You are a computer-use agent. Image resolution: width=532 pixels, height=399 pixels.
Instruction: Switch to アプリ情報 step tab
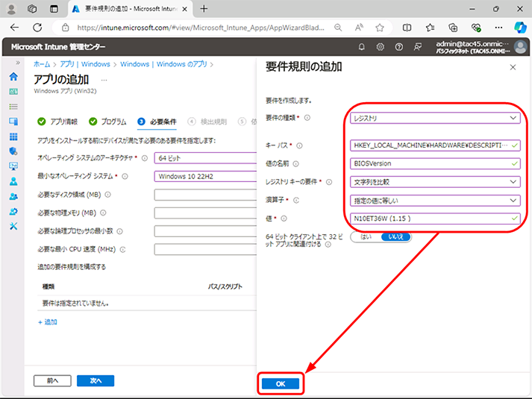coord(57,122)
